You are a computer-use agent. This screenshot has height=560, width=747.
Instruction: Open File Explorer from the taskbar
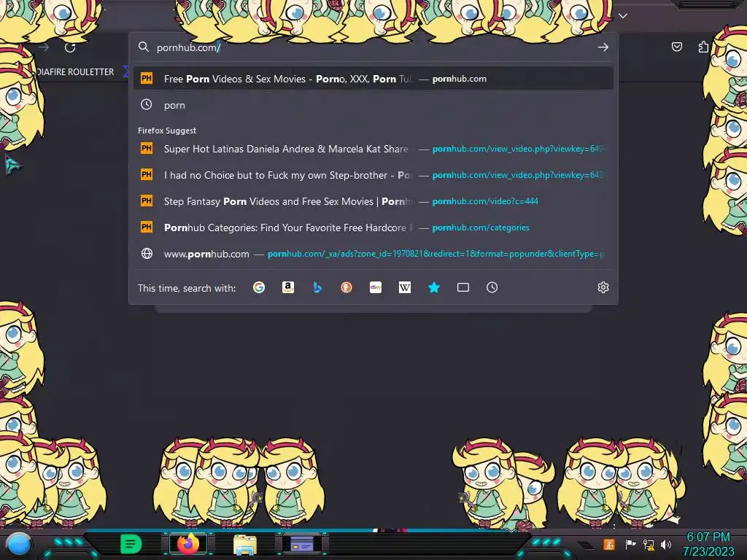(245, 545)
